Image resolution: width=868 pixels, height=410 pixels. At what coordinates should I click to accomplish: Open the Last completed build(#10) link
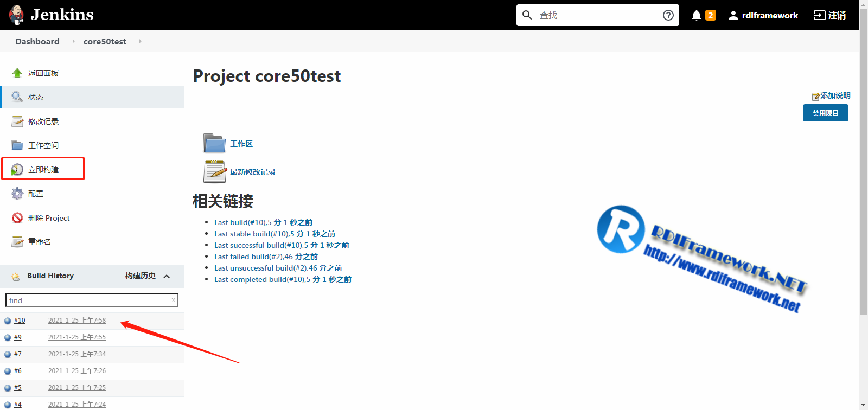pos(283,279)
